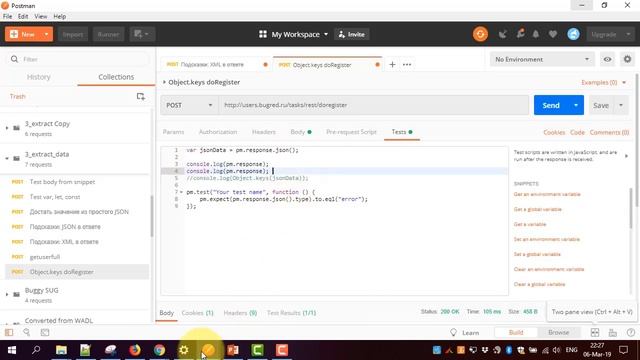The width and height of the screenshot is (640, 360).
Task: Open the Code link
Action: [x=577, y=132]
